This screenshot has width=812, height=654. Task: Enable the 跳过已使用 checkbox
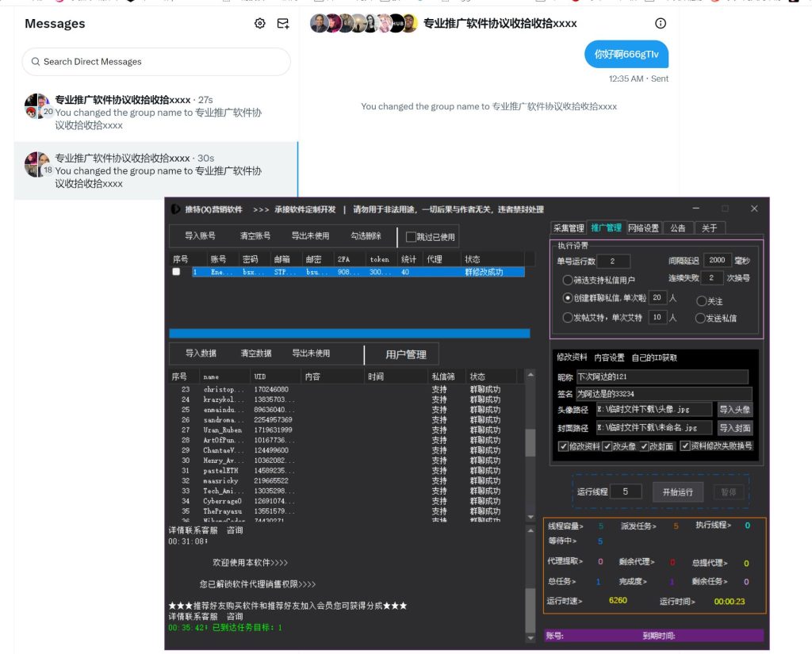pos(411,236)
